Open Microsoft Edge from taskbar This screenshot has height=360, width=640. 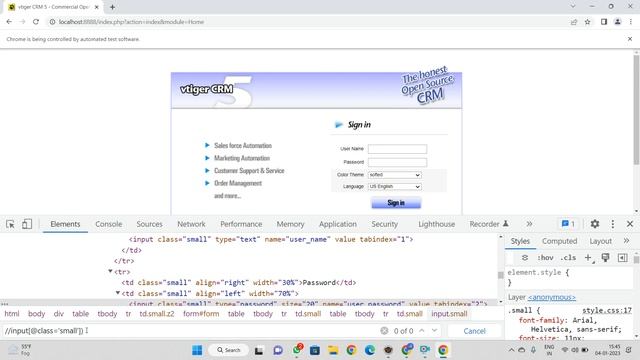point(370,350)
